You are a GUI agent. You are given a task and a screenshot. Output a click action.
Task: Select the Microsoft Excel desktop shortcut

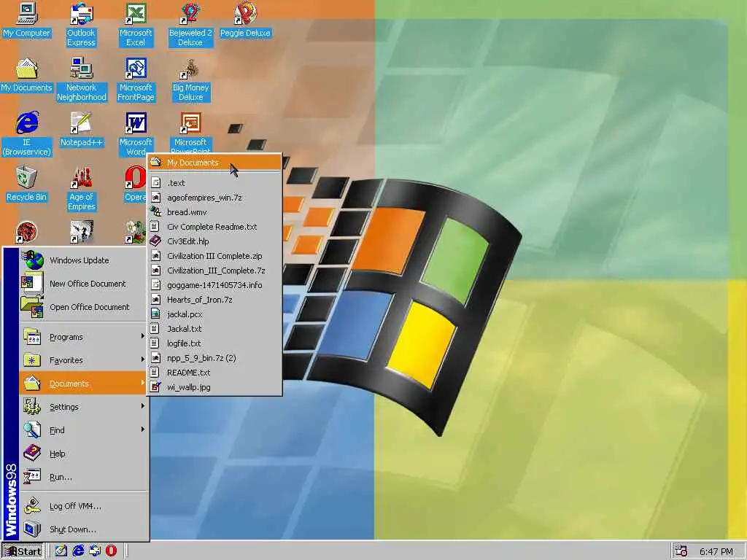click(x=136, y=24)
